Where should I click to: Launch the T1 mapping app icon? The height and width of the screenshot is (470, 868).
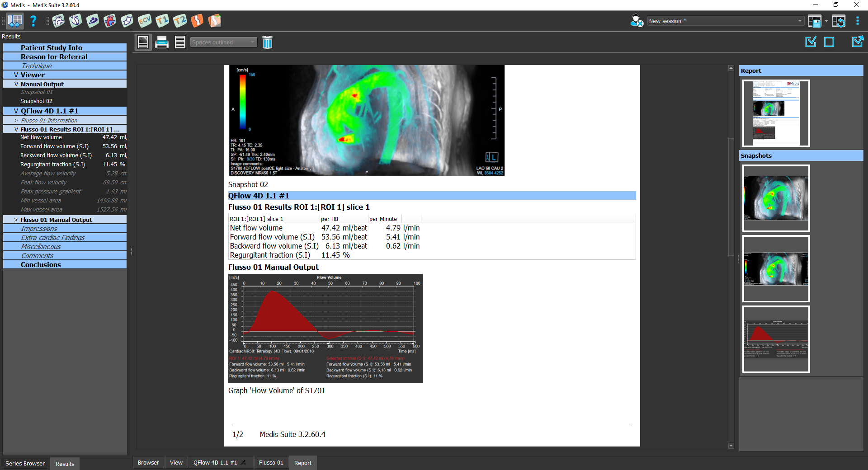pyautogui.click(x=162, y=21)
